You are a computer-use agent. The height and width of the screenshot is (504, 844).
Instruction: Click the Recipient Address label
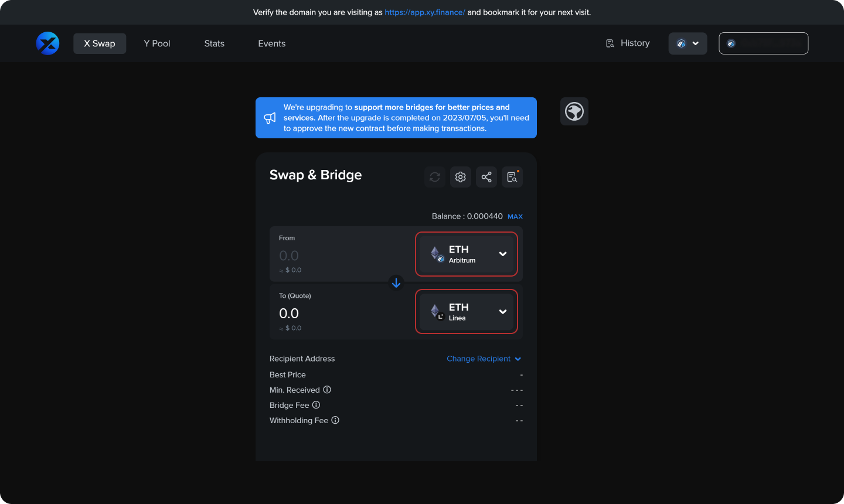(x=302, y=359)
